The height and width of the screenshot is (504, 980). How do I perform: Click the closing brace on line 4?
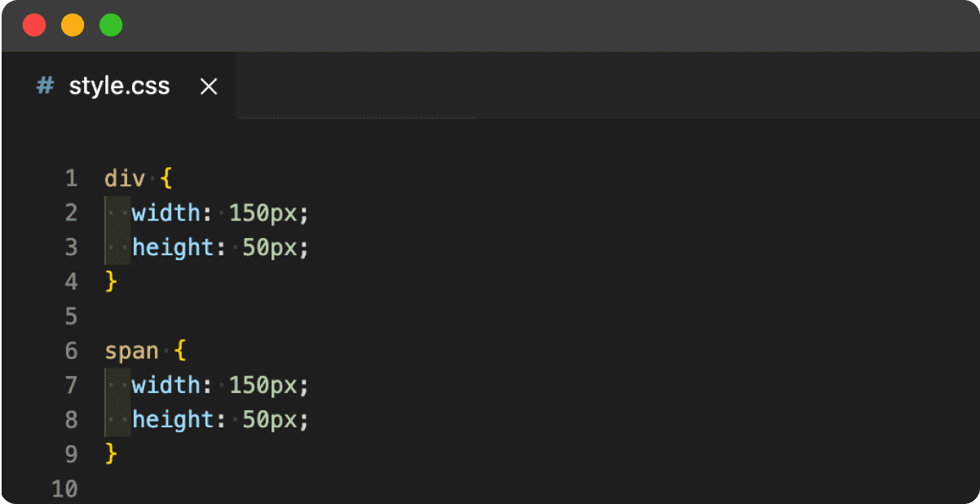click(x=112, y=281)
